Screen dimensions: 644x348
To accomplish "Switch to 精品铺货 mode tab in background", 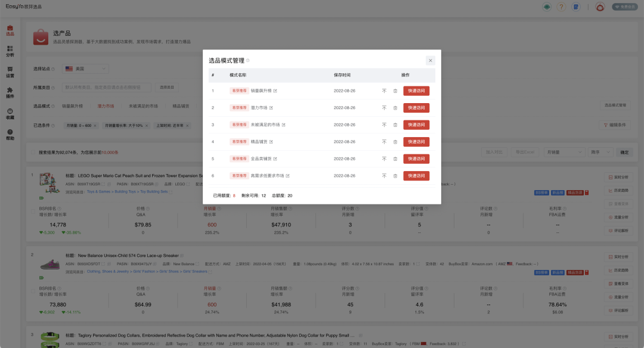I will coord(181,106).
